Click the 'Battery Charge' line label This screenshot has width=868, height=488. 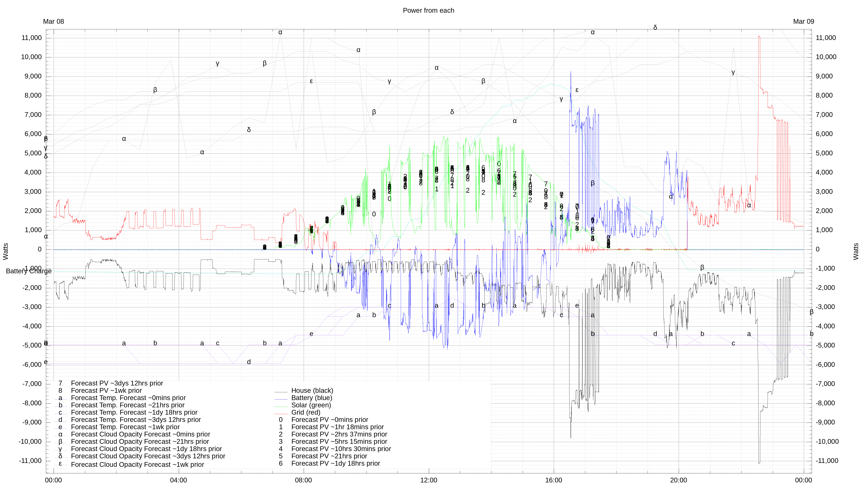click(x=29, y=271)
